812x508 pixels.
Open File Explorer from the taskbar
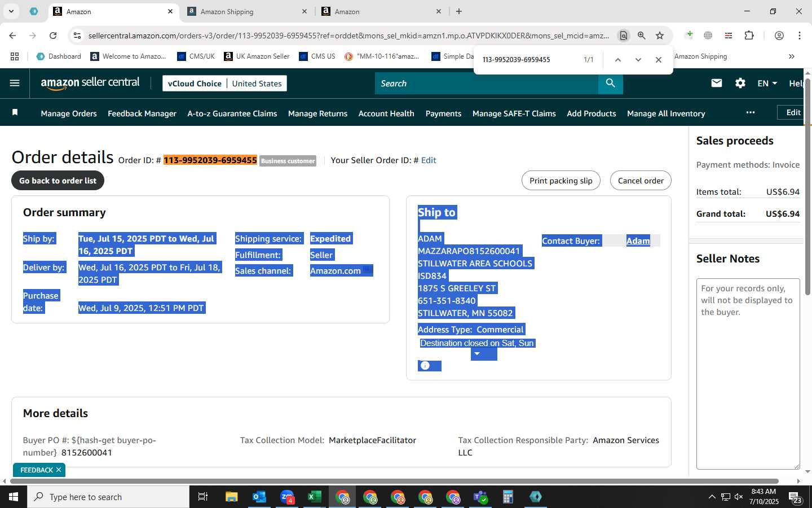[x=232, y=497]
